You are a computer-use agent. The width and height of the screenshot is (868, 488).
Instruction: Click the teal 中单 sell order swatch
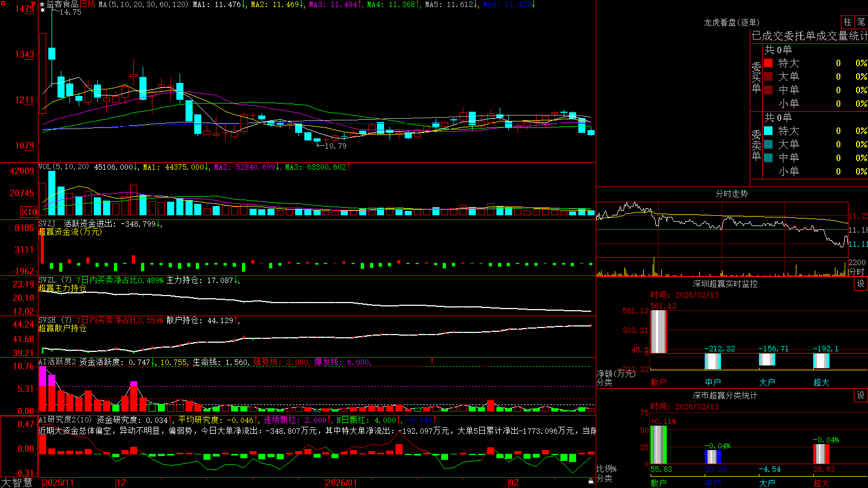point(768,158)
